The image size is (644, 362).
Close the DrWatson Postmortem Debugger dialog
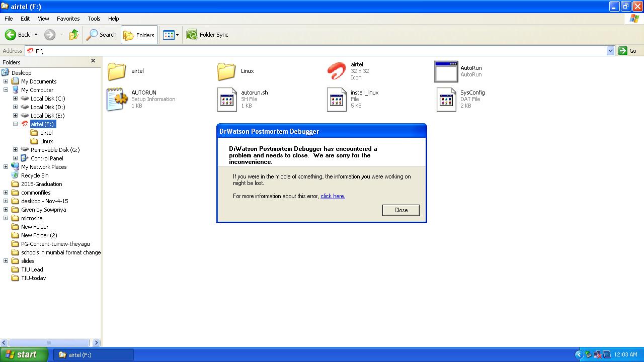(x=401, y=210)
